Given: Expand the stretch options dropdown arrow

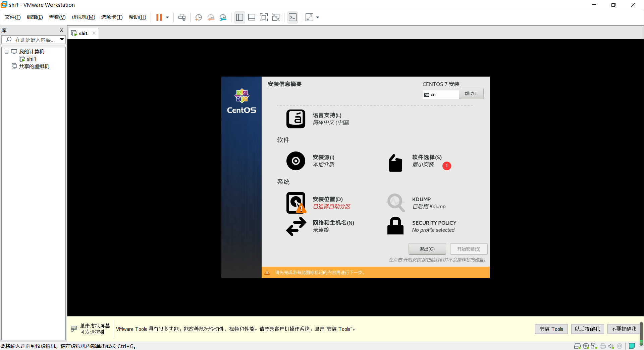Looking at the screenshot, I should click(318, 17).
